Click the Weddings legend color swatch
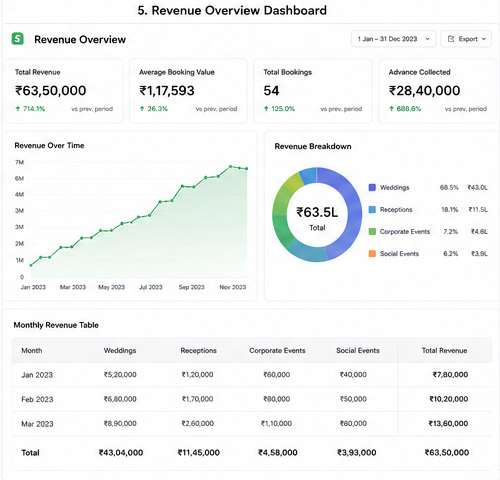The height and width of the screenshot is (480, 500). (372, 187)
